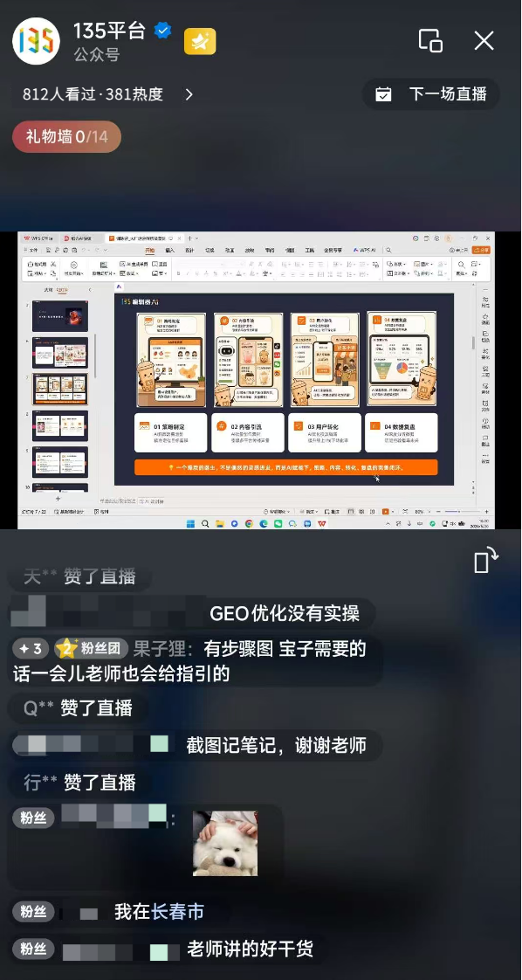Viewport: 522px width, 980px height.
Task: Select the 开始 ribbon tab in WPS
Action: click(150, 250)
